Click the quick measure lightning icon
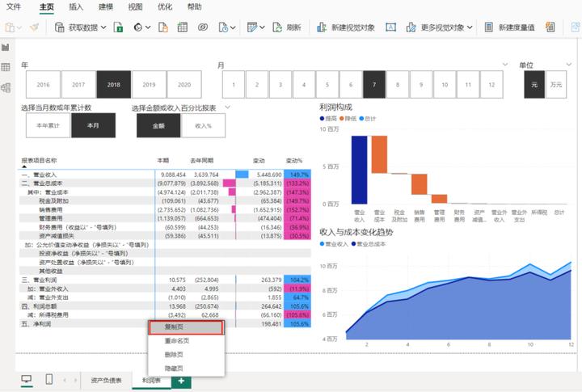This screenshot has width=582, height=392. click(x=550, y=27)
